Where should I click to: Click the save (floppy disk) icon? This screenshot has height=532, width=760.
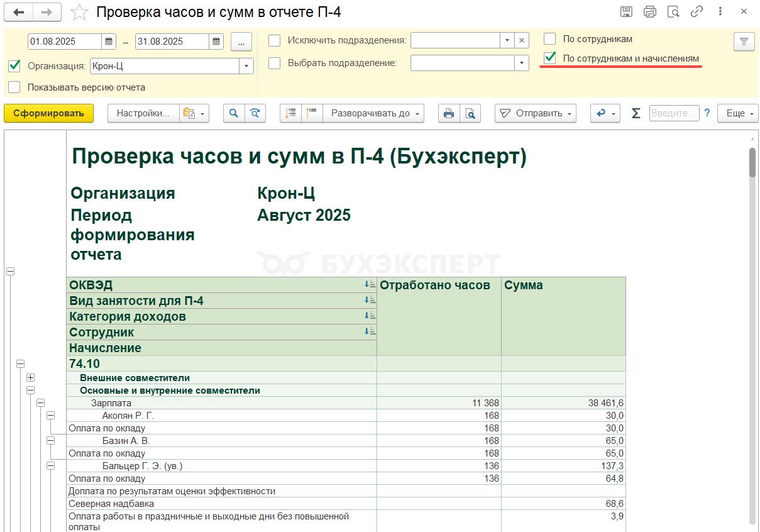pos(626,12)
